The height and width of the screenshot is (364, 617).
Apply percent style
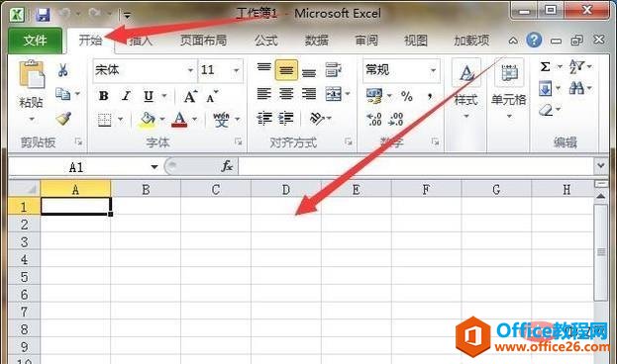click(406, 96)
